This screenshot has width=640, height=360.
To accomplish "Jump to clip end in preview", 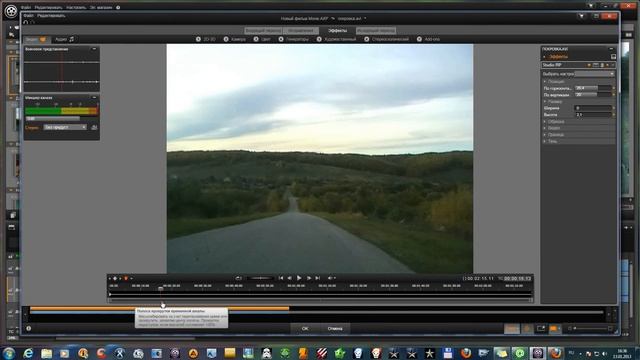I will coord(318,278).
